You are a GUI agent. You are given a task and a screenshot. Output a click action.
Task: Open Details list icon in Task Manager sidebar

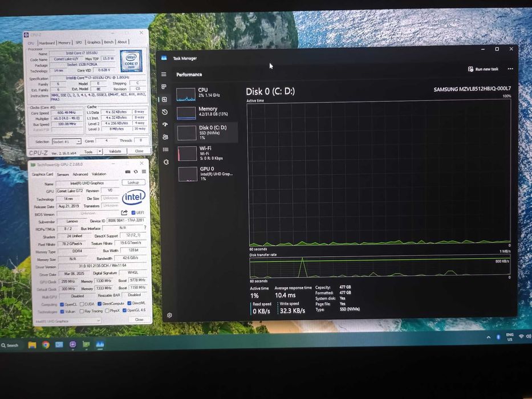point(165,149)
